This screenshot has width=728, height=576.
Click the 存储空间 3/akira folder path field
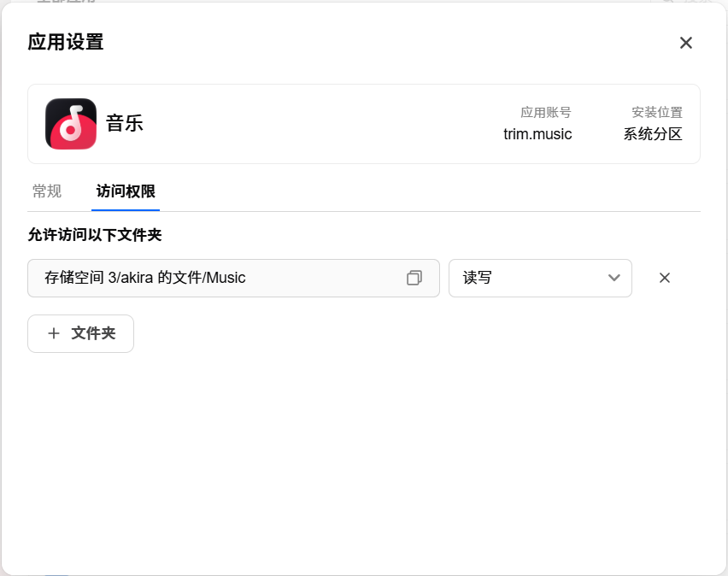click(233, 278)
